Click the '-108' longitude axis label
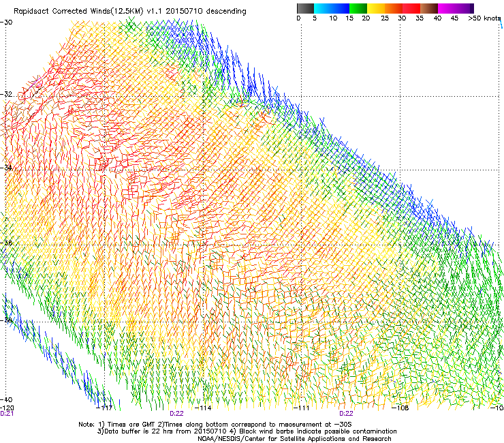The width and height of the screenshot is (504, 443). [x=400, y=408]
